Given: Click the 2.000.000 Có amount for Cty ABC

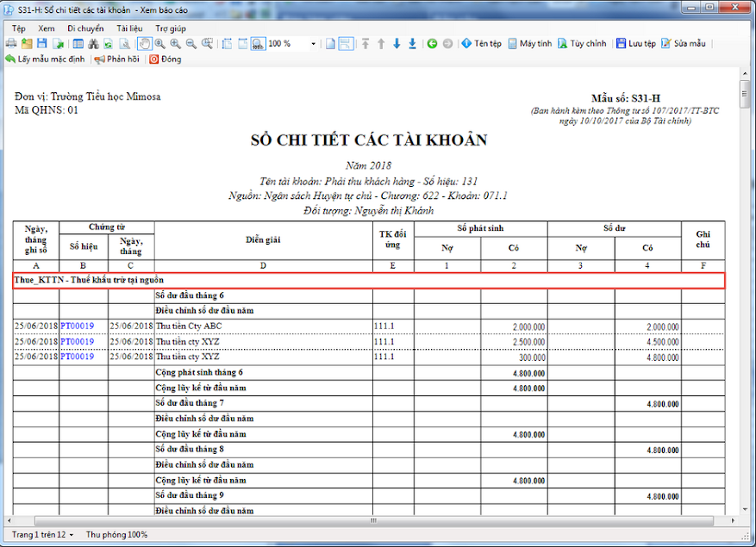Looking at the screenshot, I should 529,326.
